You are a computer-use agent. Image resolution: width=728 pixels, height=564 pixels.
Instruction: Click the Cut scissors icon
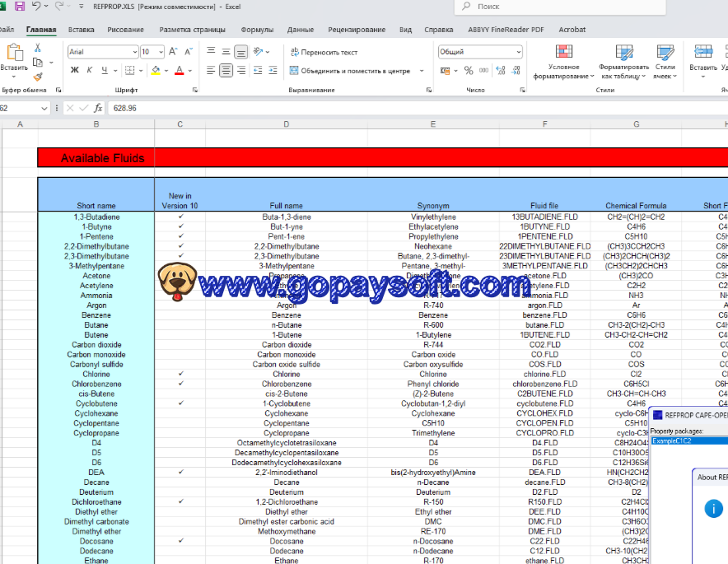pyautogui.click(x=38, y=47)
